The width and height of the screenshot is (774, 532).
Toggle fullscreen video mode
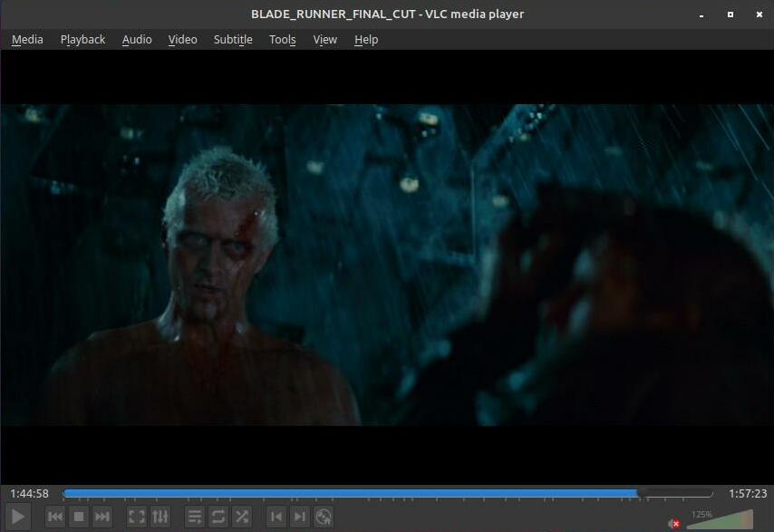coord(137,517)
